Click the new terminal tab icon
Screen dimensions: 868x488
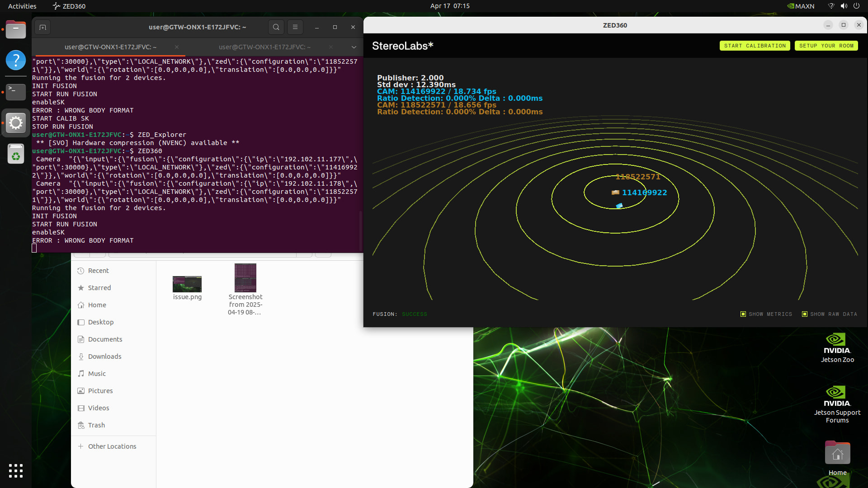click(x=42, y=27)
